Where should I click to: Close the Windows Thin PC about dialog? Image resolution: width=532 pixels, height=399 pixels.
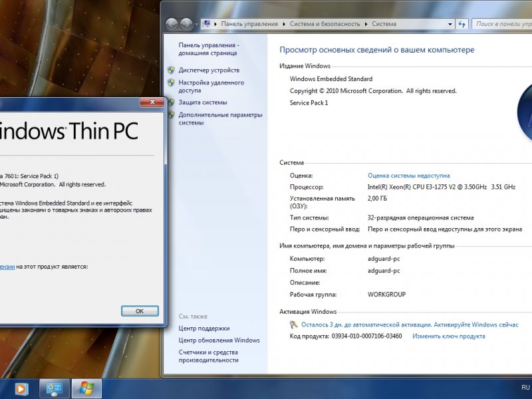[x=152, y=102]
